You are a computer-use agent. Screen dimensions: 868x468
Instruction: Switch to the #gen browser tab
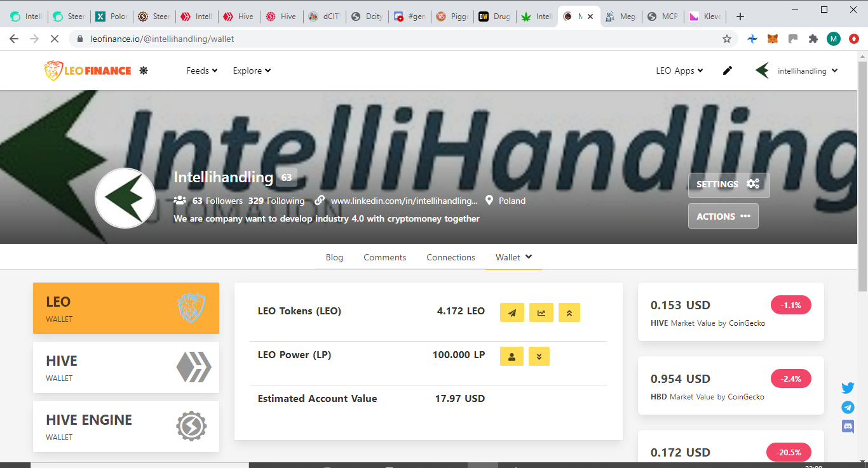(x=409, y=17)
